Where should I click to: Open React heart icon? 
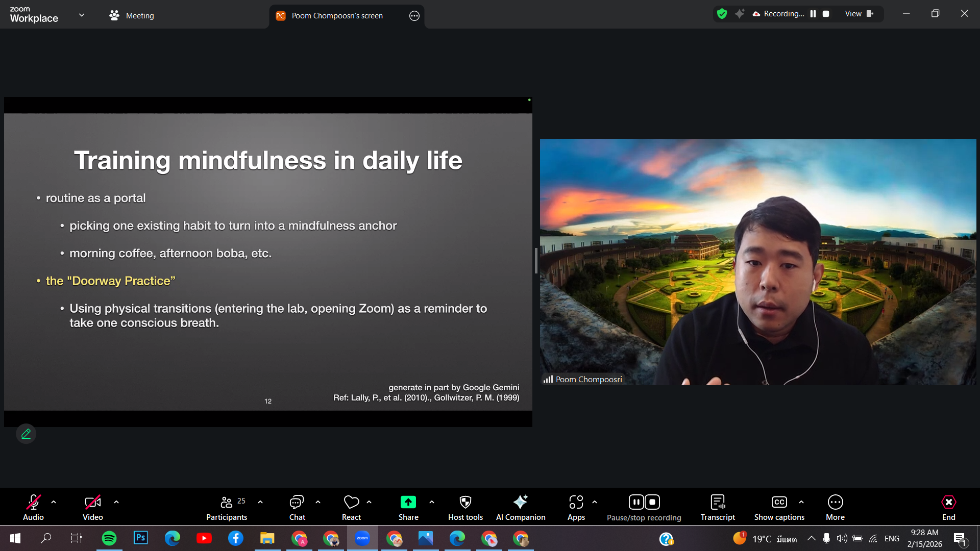(x=351, y=507)
